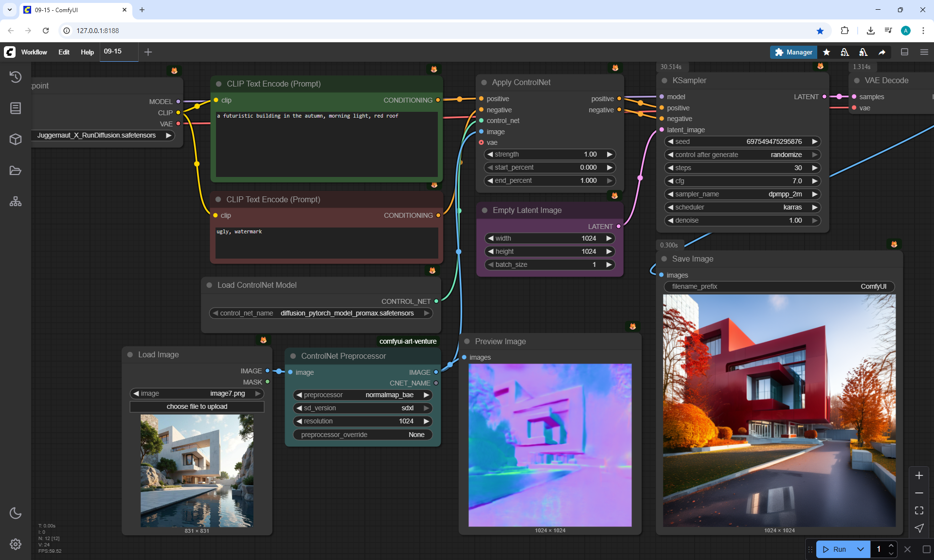Viewport: 934px width, 560px height.
Task: Toggle collapse dot on Save Image node
Action: [664, 259]
